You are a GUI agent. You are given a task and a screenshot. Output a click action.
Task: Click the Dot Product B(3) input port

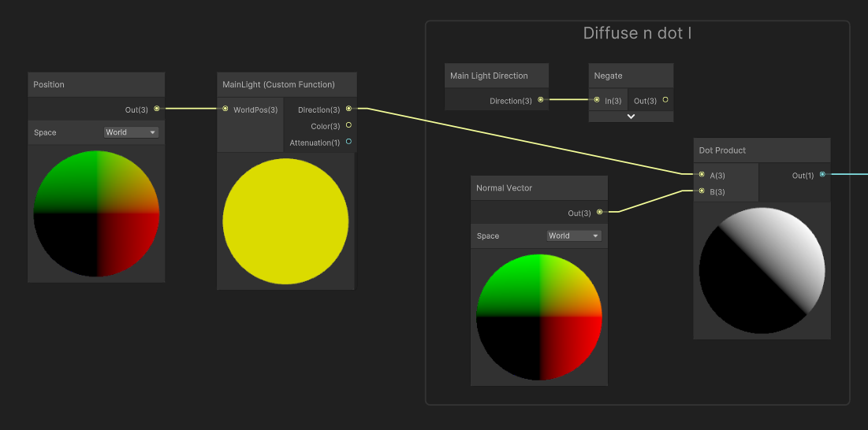(x=702, y=191)
